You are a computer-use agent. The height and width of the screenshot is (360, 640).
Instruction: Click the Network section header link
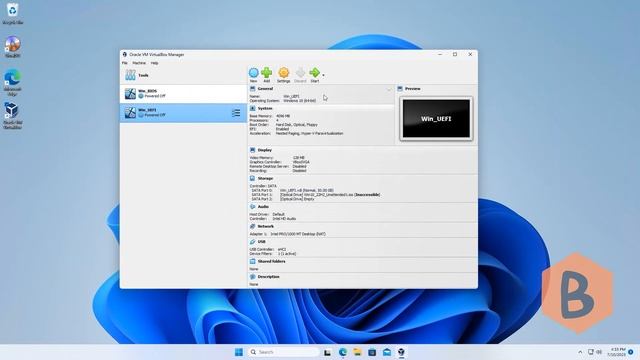[266, 226]
